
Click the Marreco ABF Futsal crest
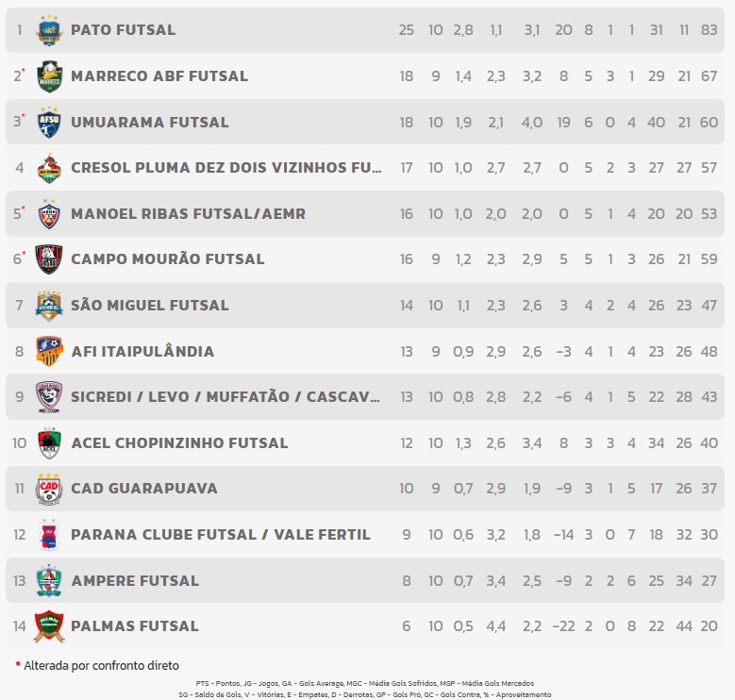[49, 76]
